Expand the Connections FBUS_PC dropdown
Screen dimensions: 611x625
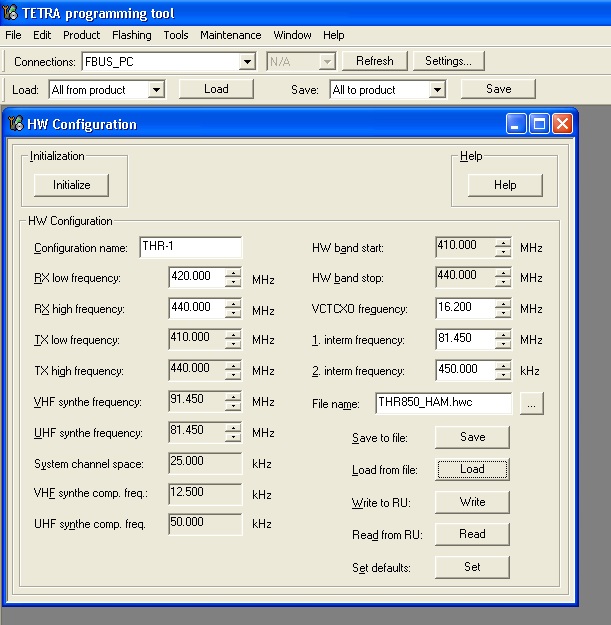247,62
